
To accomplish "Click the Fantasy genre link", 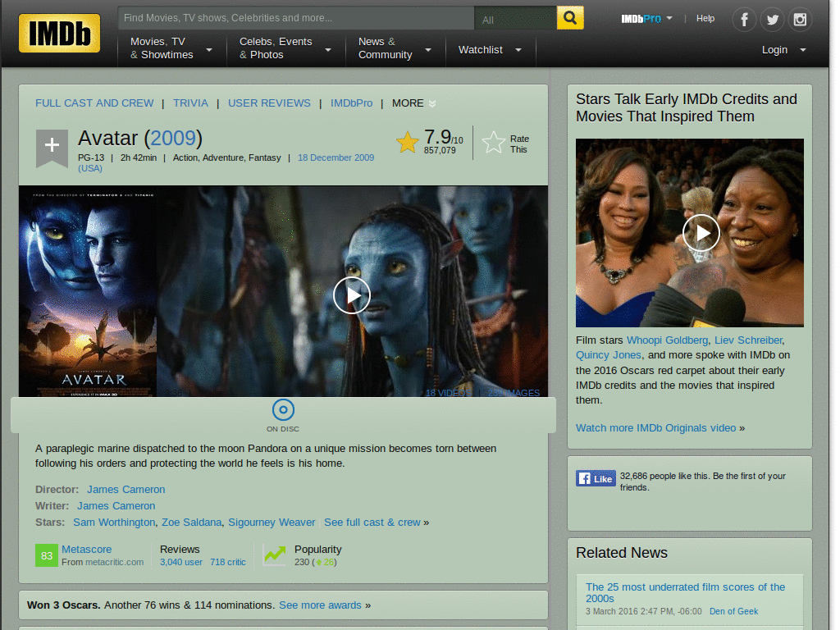I will [x=265, y=157].
